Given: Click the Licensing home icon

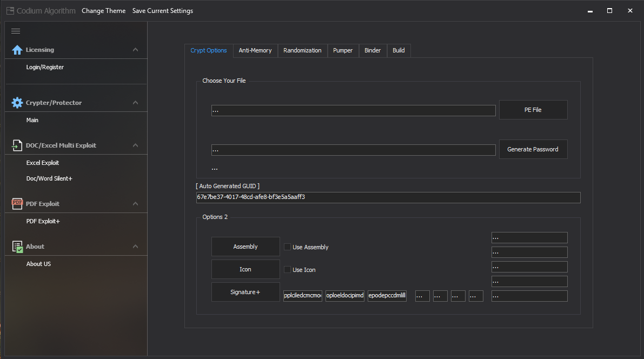Looking at the screenshot, I should 17,50.
